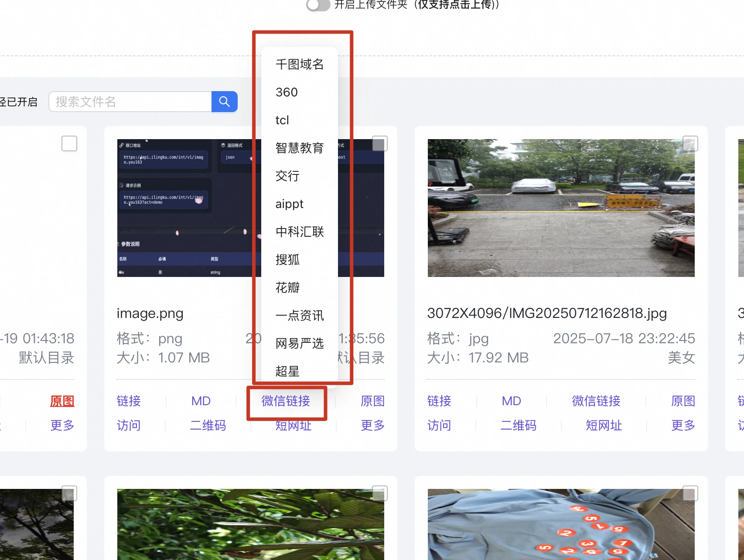Select 千图域名 from the dropdown menu
Image resolution: width=744 pixels, height=560 pixels.
click(x=300, y=64)
